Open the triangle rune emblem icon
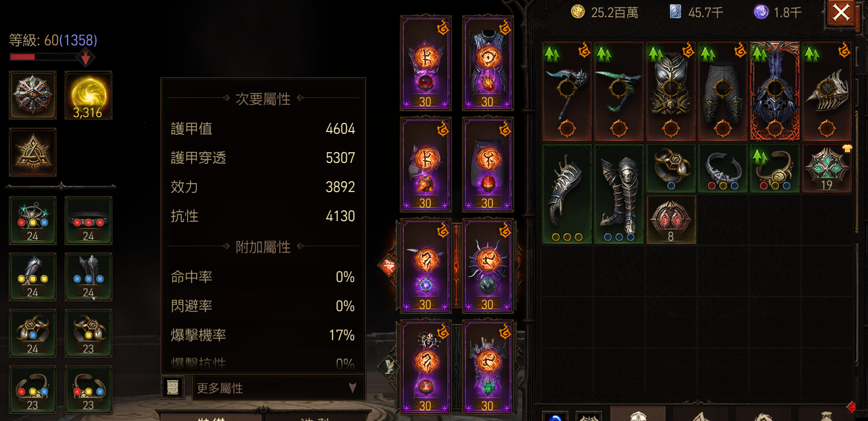 [x=32, y=152]
